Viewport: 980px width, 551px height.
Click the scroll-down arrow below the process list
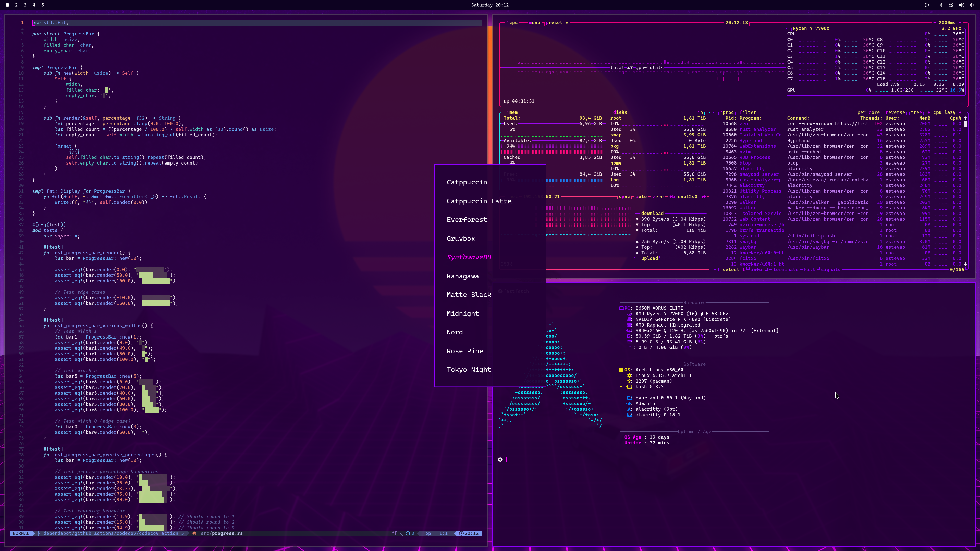(966, 264)
